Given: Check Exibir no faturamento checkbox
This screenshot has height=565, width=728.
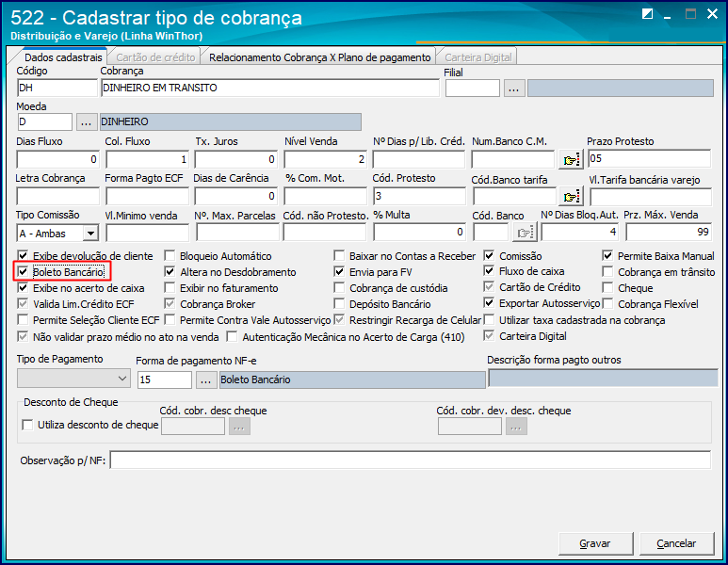Looking at the screenshot, I should (x=170, y=288).
